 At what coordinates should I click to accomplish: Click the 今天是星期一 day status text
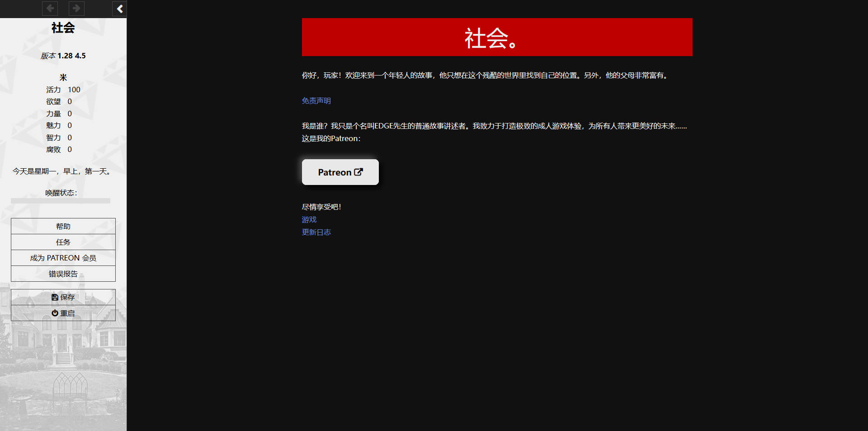[62, 171]
